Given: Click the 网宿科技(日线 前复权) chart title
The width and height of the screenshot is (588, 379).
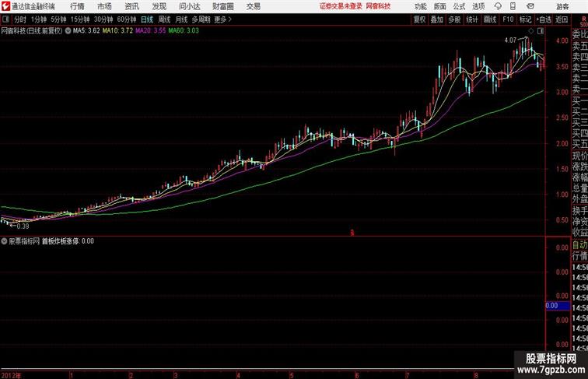Looking at the screenshot, I should coord(32,31).
